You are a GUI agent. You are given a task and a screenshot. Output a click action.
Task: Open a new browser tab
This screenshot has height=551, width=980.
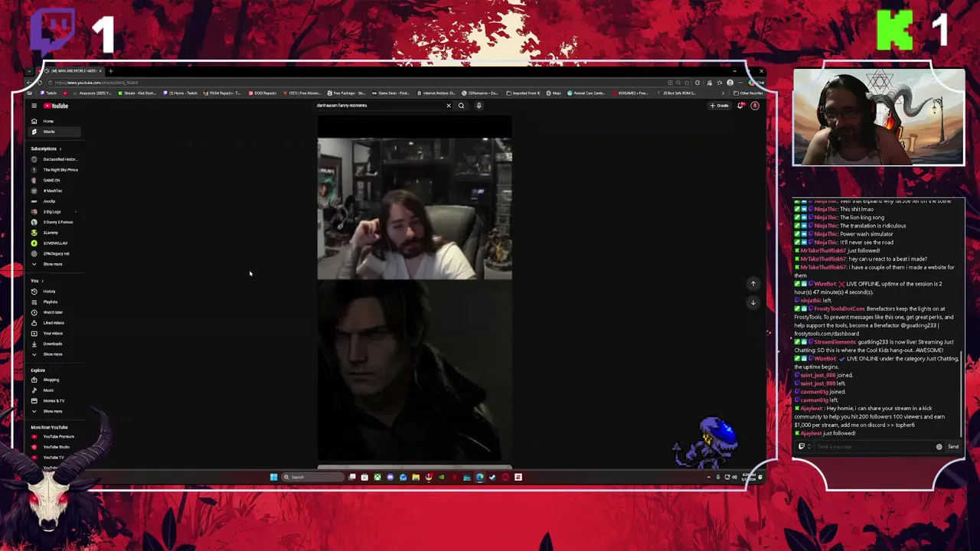110,71
